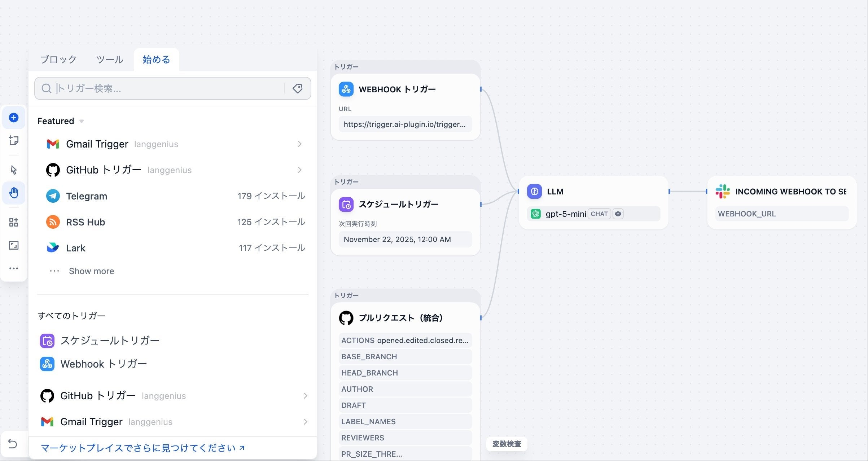The image size is (868, 461).
Task: Click the add note icon in sidebar
Action: click(x=14, y=140)
